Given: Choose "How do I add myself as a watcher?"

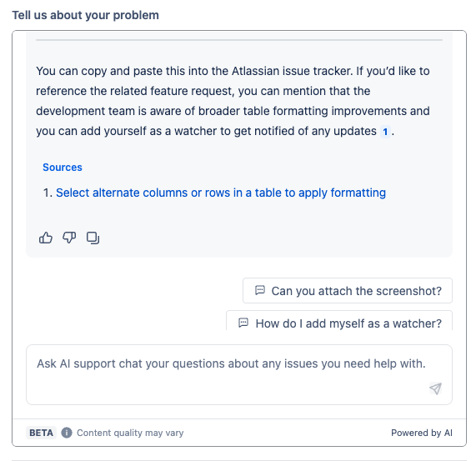Looking at the screenshot, I should [x=339, y=320].
